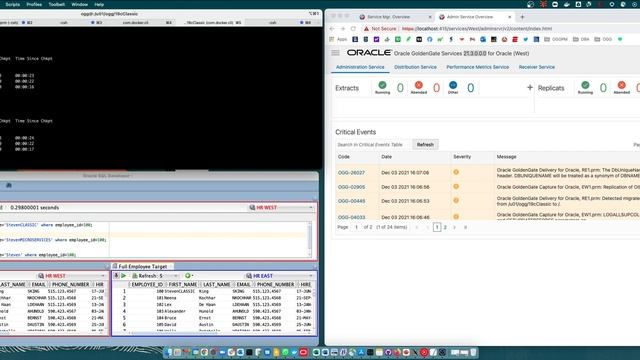Switch to Administration Service tab
This screenshot has width=640, height=360.
(360, 67)
